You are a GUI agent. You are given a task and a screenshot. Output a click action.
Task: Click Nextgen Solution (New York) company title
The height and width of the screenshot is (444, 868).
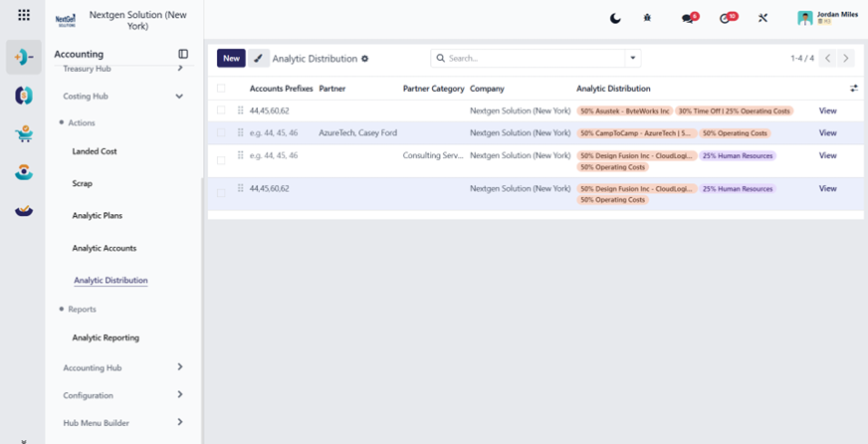point(137,21)
